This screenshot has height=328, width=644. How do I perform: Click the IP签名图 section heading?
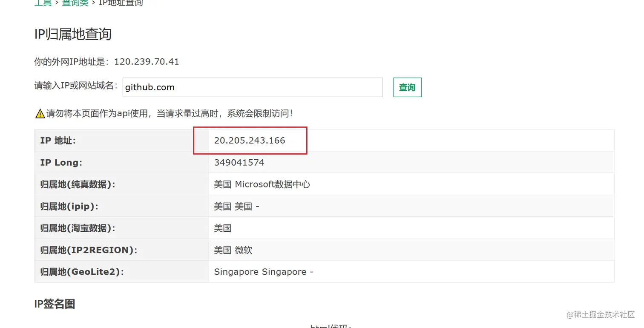pyautogui.click(x=55, y=304)
